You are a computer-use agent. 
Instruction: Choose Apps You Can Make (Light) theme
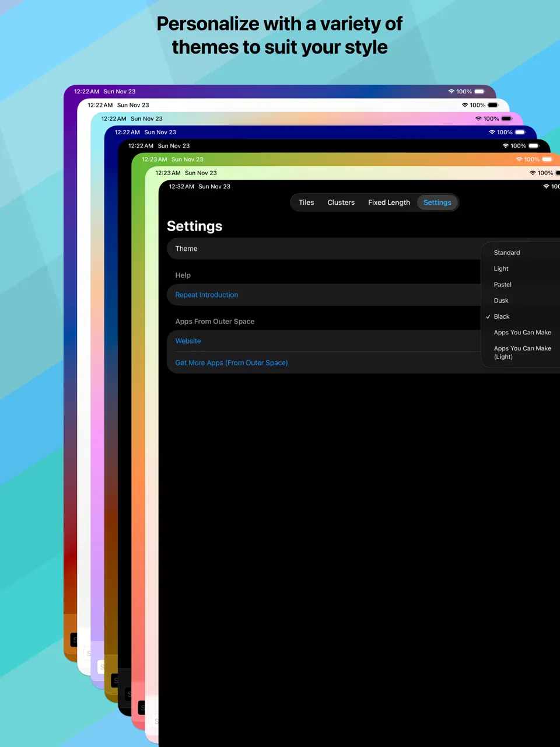(522, 352)
